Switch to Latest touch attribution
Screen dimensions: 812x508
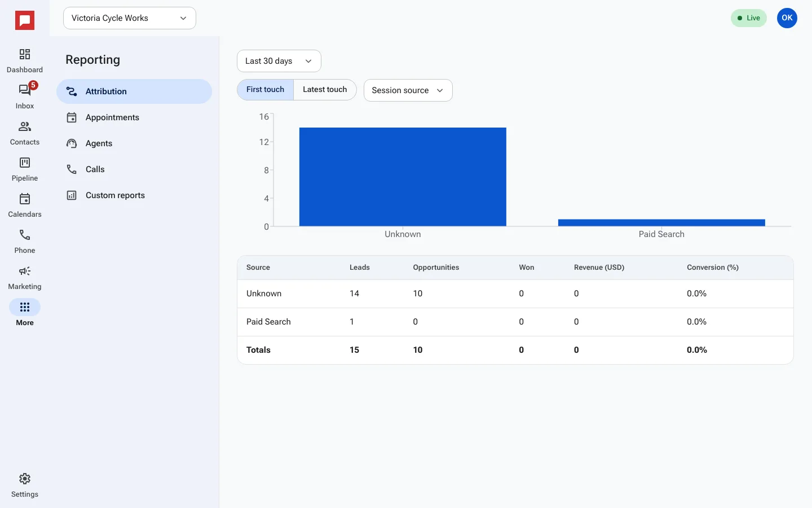(325, 90)
